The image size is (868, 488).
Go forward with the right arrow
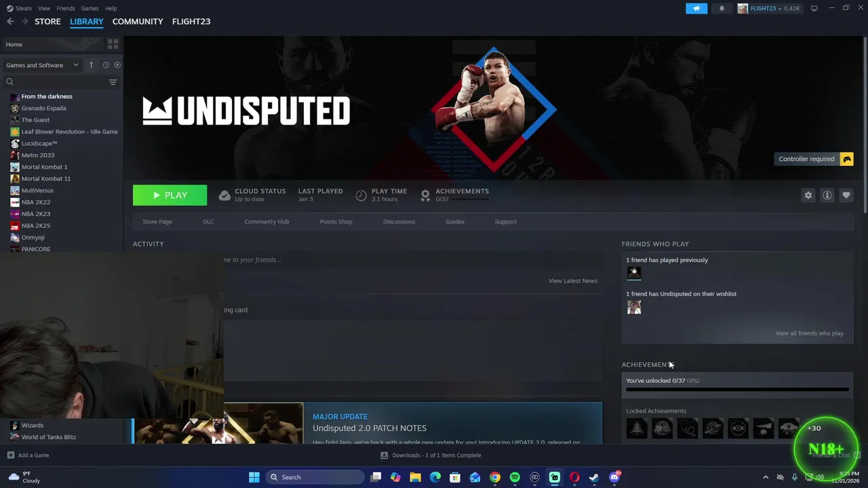[x=24, y=22]
